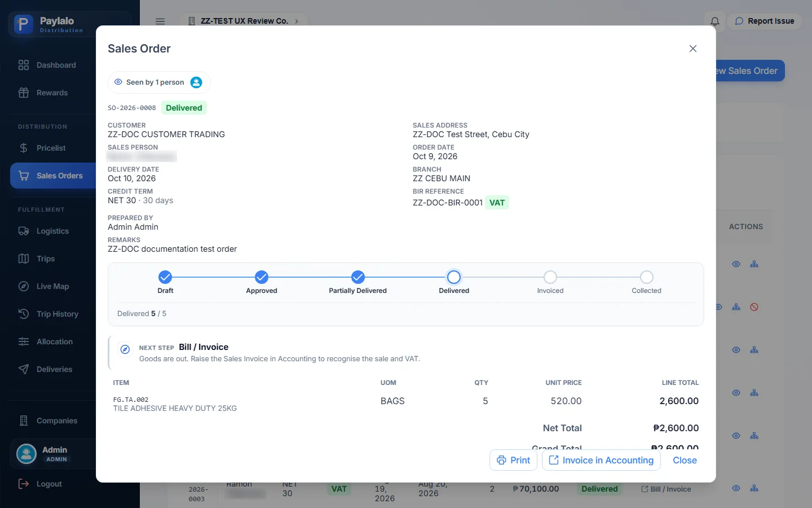This screenshot has width=812, height=508.
Task: Click the viewer avatar beside Seen by
Action: pyautogui.click(x=196, y=82)
